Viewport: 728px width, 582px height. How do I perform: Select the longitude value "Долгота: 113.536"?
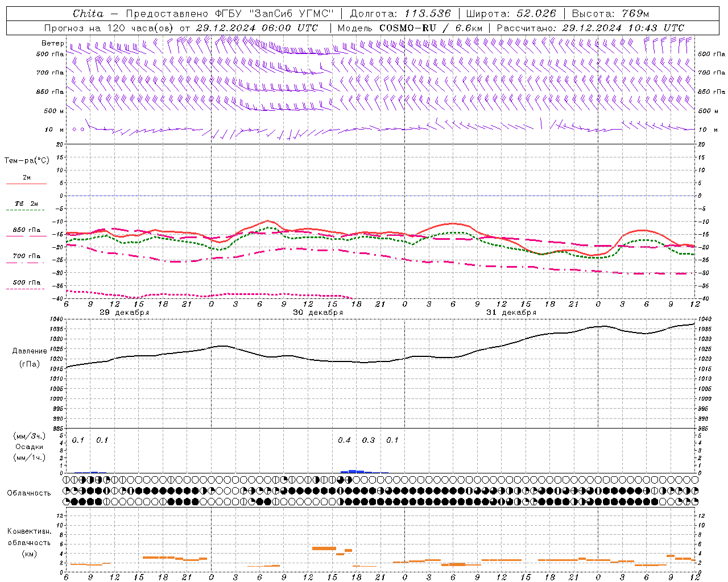400,14
